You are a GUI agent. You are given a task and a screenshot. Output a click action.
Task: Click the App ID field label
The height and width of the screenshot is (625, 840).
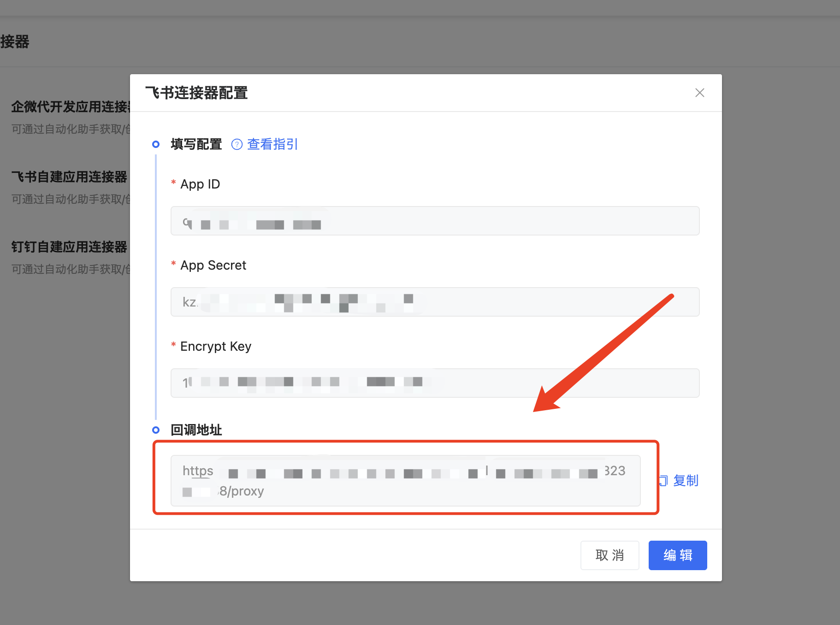pyautogui.click(x=200, y=184)
